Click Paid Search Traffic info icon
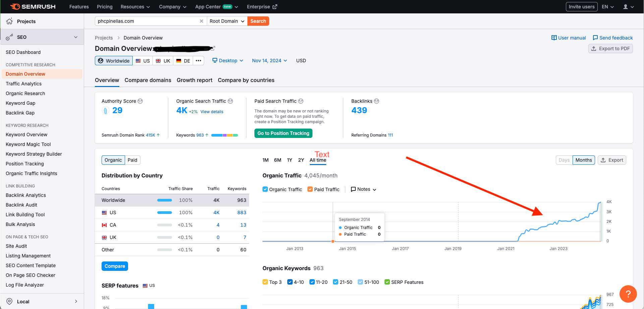 pyautogui.click(x=301, y=101)
